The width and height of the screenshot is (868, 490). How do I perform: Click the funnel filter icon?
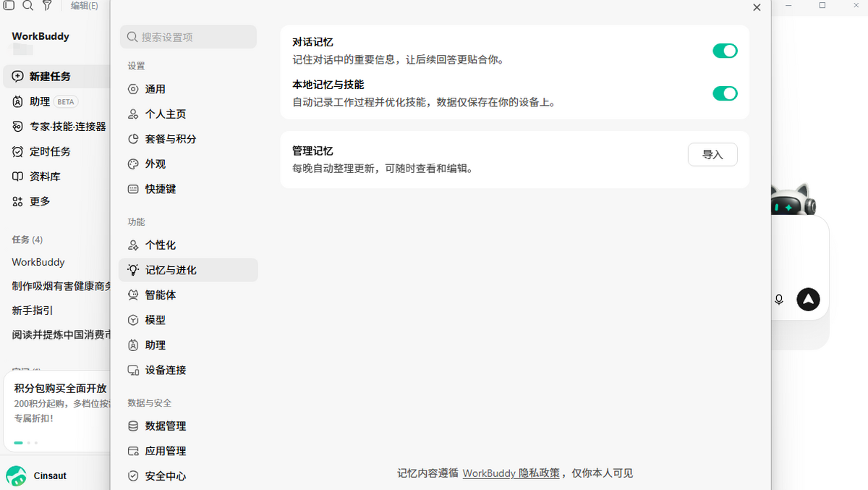point(47,6)
